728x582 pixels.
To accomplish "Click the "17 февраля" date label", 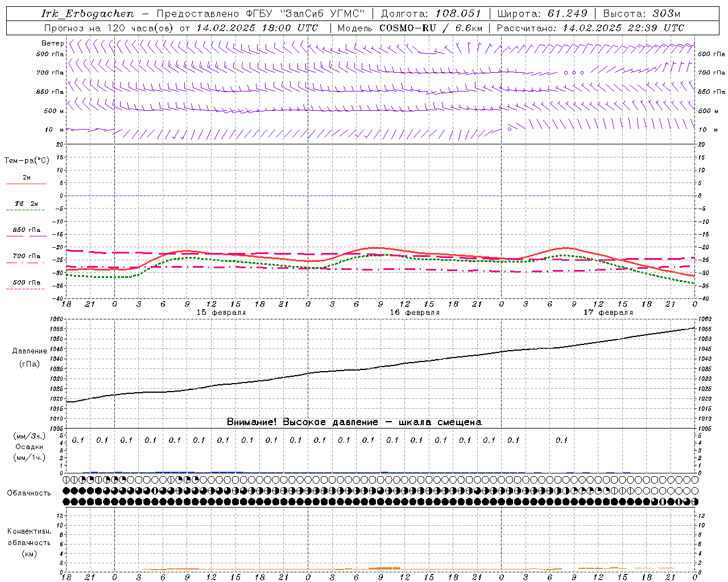I will pos(608,313).
